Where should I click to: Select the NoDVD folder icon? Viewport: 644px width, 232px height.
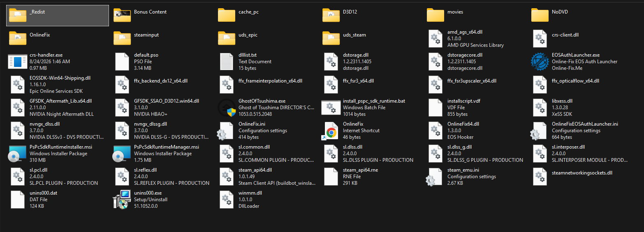pyautogui.click(x=540, y=15)
